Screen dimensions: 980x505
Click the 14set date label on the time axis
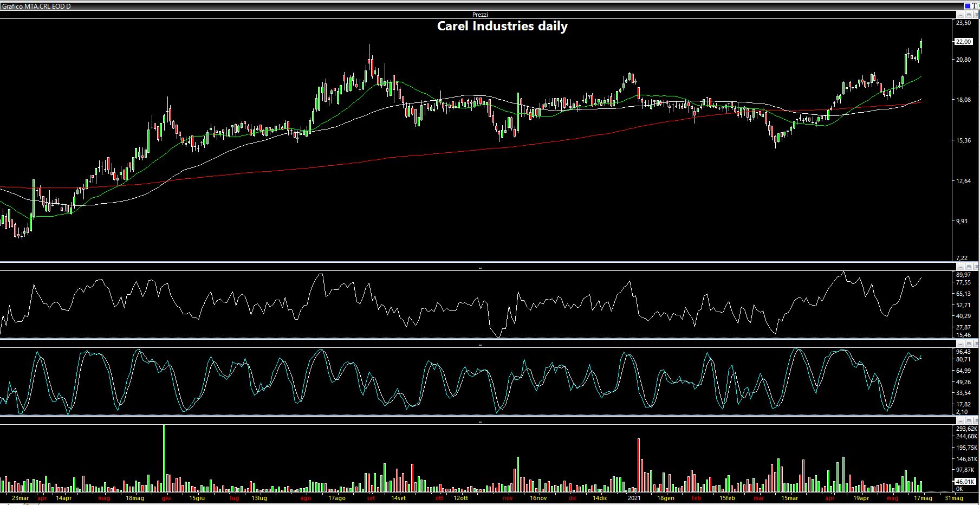point(398,498)
